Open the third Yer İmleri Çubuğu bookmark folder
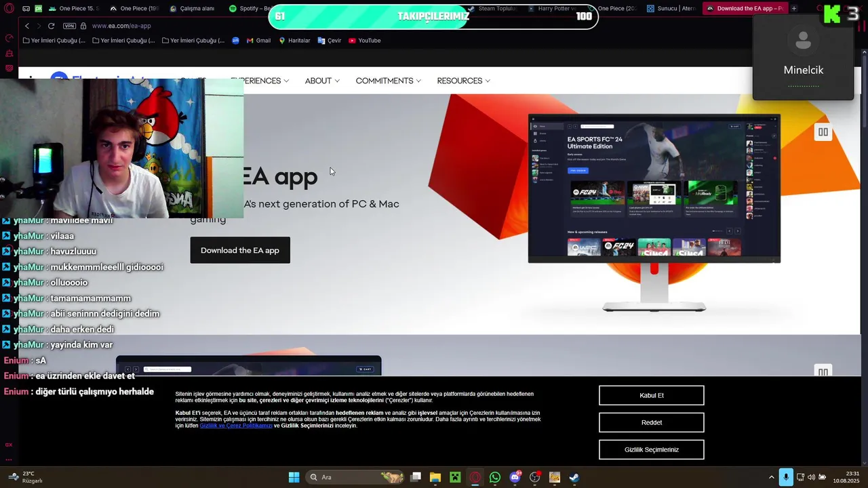This screenshot has height=488, width=868. (193, 41)
